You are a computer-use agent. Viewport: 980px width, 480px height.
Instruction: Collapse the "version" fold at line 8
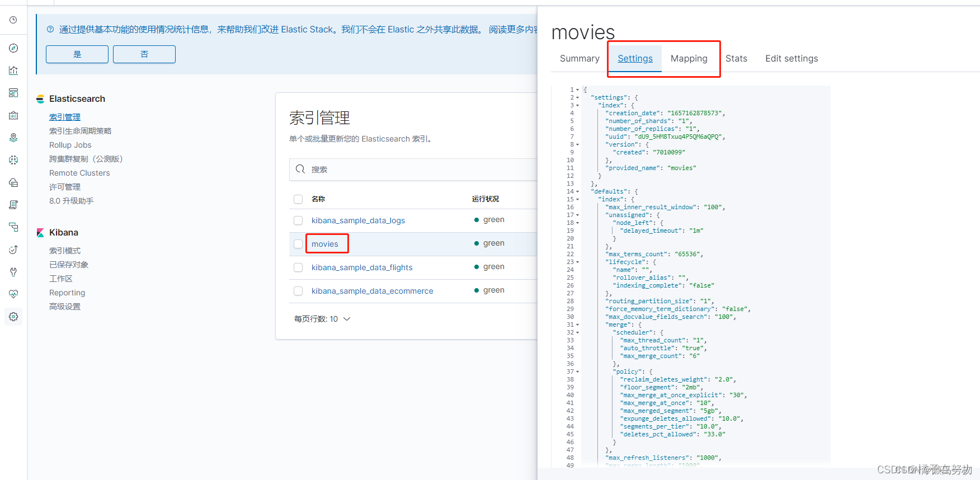(578, 144)
